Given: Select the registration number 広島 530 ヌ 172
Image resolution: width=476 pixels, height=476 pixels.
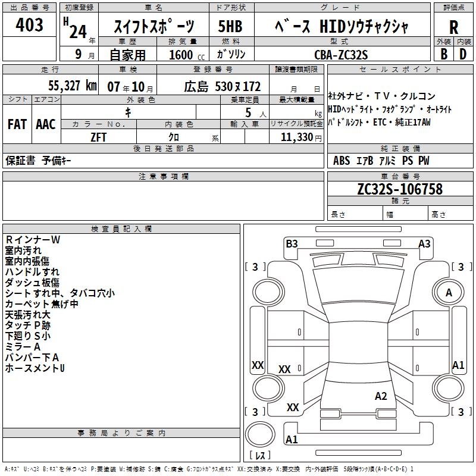Looking at the screenshot, I should coord(222,86).
